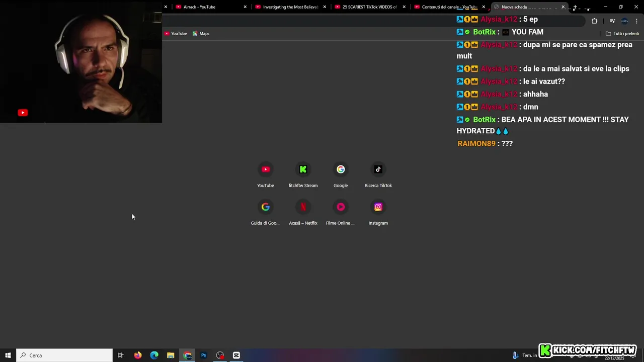Open the Instagram shortcut tile
The width and height of the screenshot is (644, 362).
tap(378, 213)
